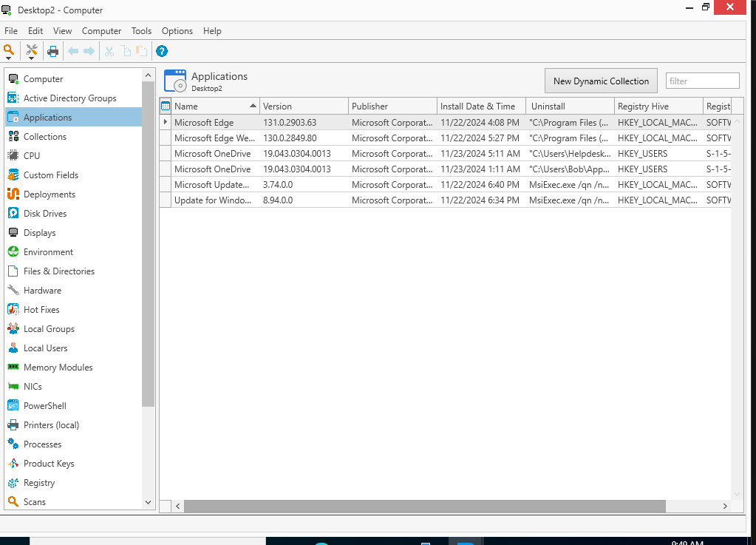Click New Dynamic Collection button
The height and width of the screenshot is (545, 756).
tap(601, 81)
